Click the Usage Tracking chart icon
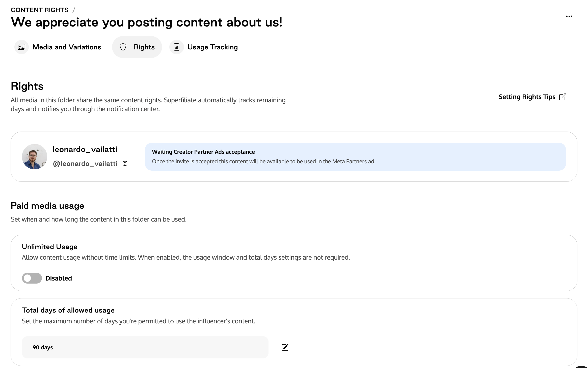Viewport: 588px width, 368px height. (x=176, y=47)
